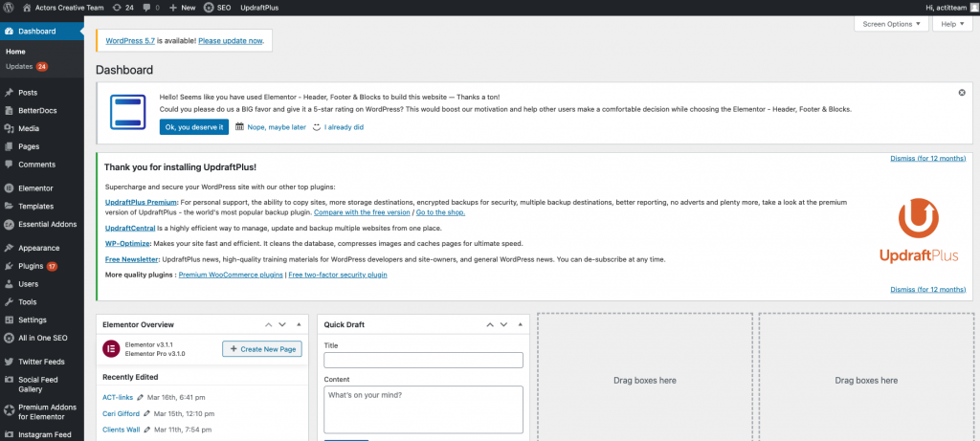Viewport: 980px width, 441px height.
Task: Click the Settings sliders icon
Action: [9, 320]
